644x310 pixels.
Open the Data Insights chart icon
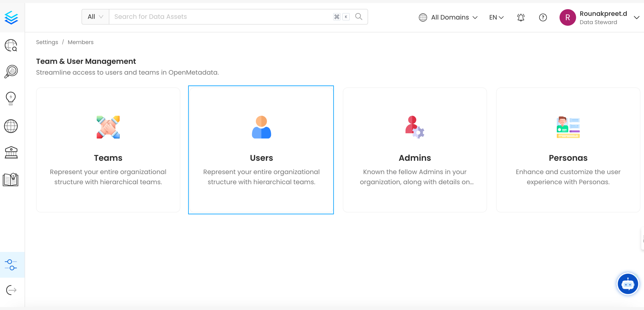point(11,71)
